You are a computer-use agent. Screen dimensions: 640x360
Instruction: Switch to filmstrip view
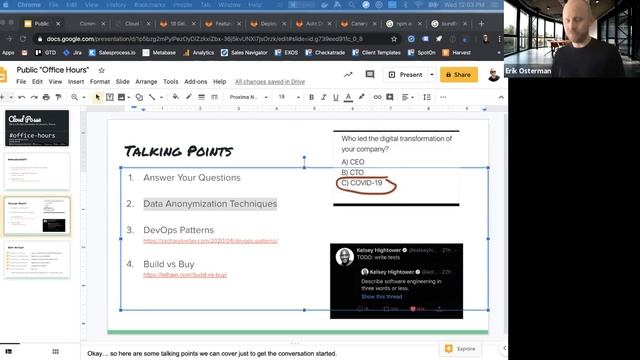pyautogui.click(x=9, y=351)
